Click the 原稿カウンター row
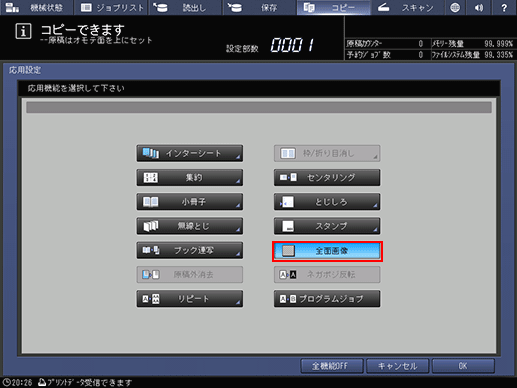The width and height of the screenshot is (517, 388). point(387,44)
